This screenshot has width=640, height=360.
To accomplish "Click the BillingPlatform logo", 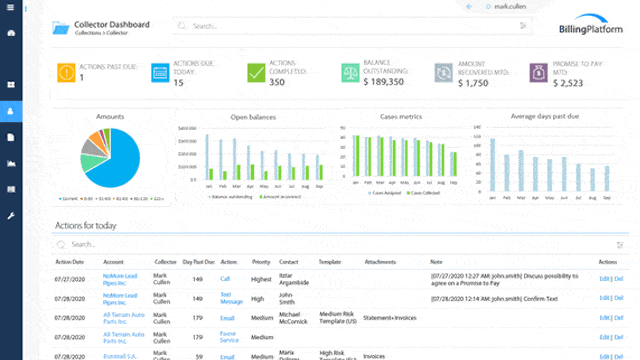I will click(591, 24).
